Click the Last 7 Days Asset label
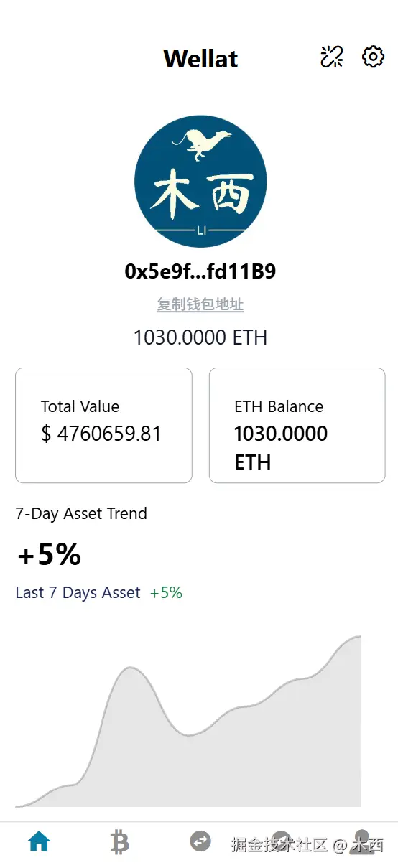The width and height of the screenshot is (398, 868). tap(78, 592)
